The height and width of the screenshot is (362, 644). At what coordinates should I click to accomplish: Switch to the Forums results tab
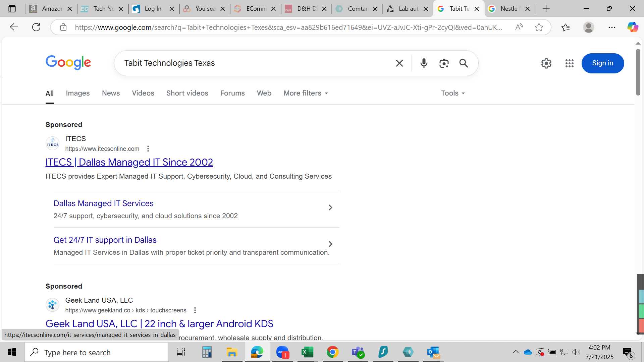click(232, 93)
